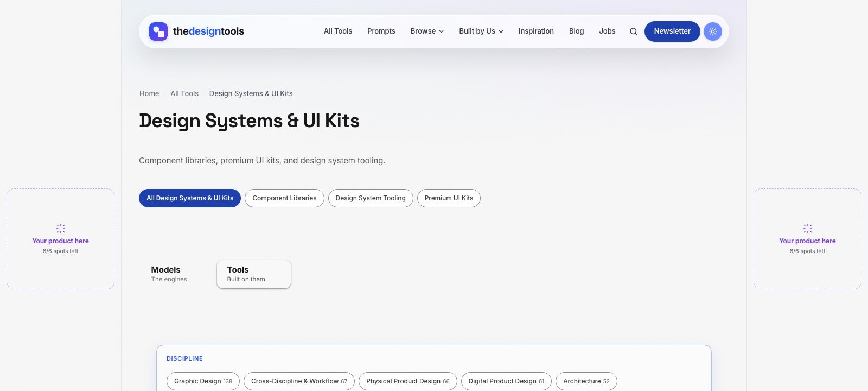Open the All Tools nav item
The height and width of the screenshot is (391, 868).
coord(338,31)
